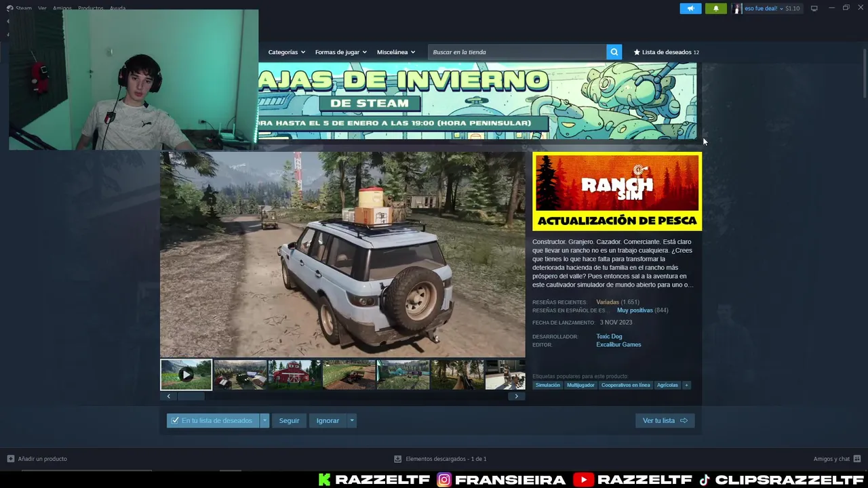Select the green field tractor thumbnail
Screen dimensions: 868x488
[x=349, y=374]
